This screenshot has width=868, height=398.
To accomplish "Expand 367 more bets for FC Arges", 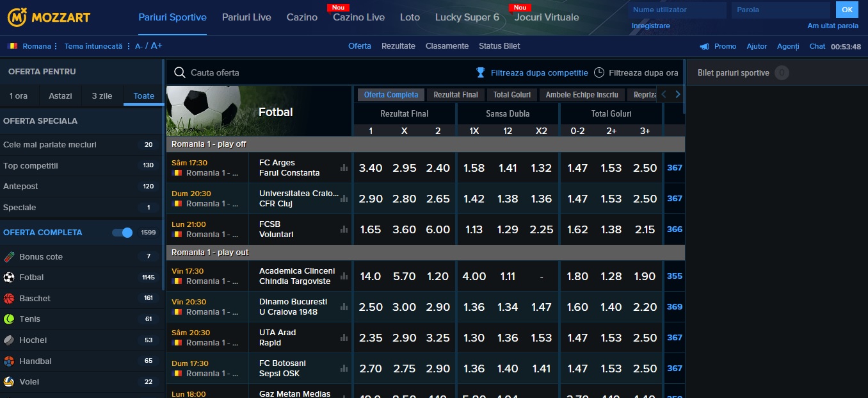I will click(x=675, y=168).
